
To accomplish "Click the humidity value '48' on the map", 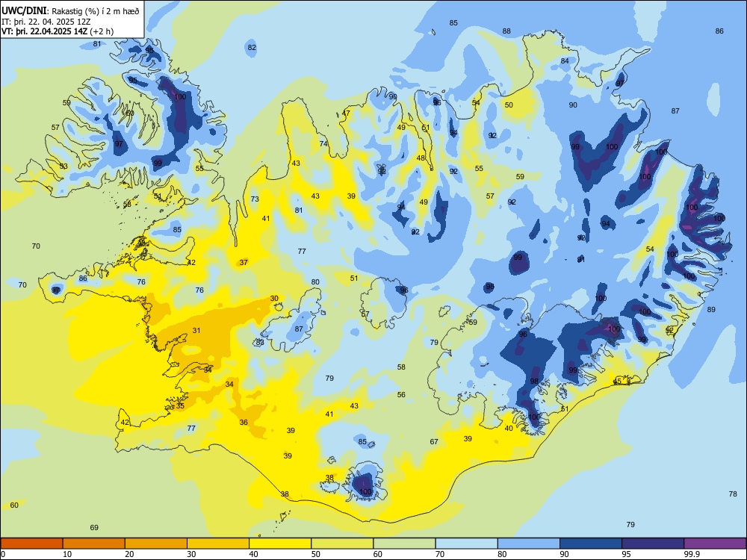I will click(421, 158).
